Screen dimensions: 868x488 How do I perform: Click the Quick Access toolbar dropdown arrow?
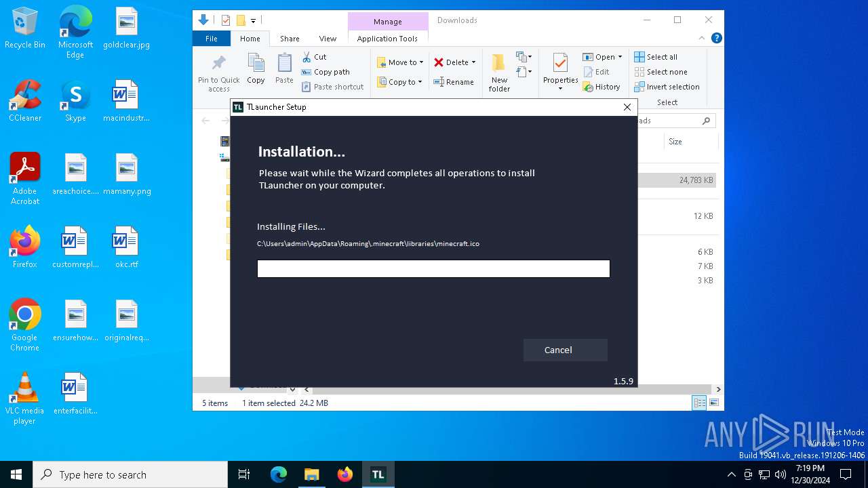tap(253, 21)
